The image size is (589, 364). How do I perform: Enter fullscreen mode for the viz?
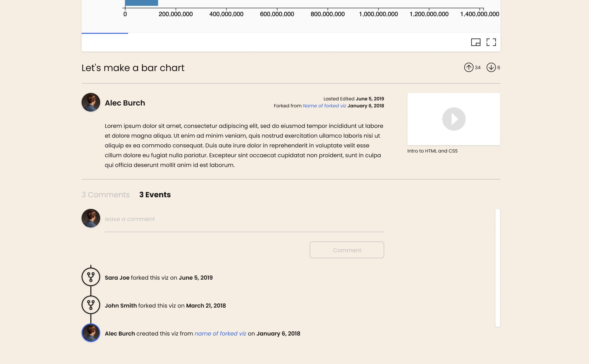pos(491,42)
